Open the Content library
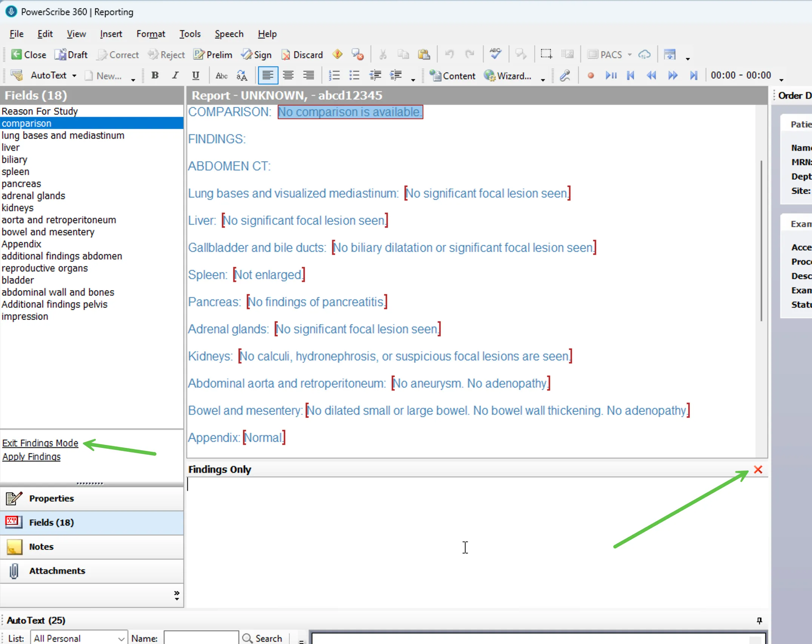Viewport: 812px width, 644px height. 452,75
